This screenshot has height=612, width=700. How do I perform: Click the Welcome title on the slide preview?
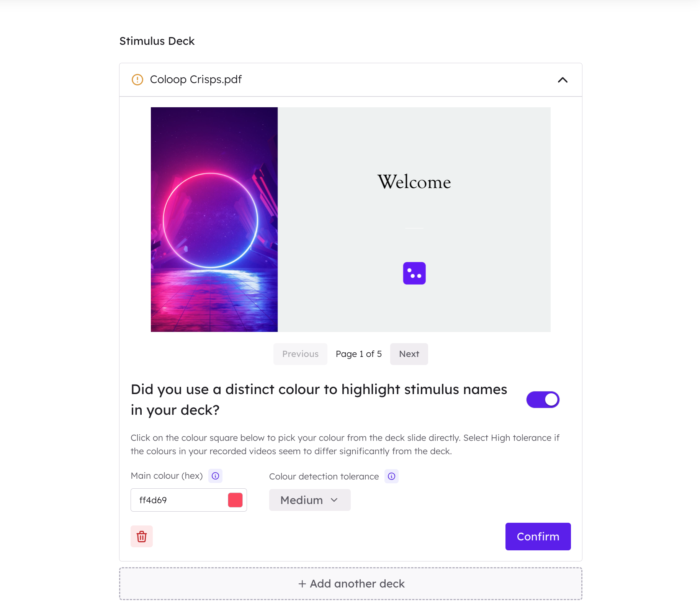click(414, 182)
